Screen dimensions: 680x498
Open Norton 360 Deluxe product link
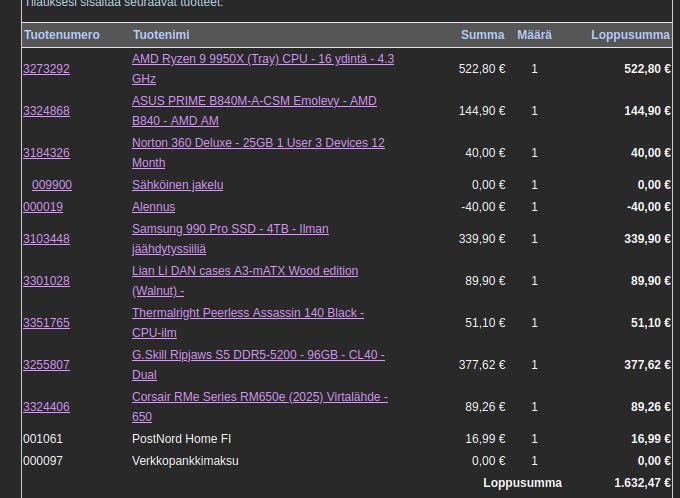pyautogui.click(x=258, y=153)
